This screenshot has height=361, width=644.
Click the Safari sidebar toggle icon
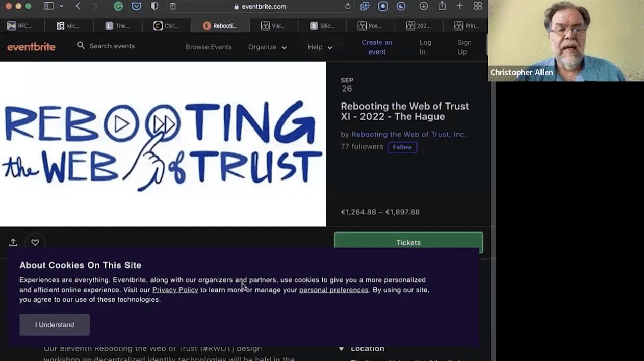49,6
